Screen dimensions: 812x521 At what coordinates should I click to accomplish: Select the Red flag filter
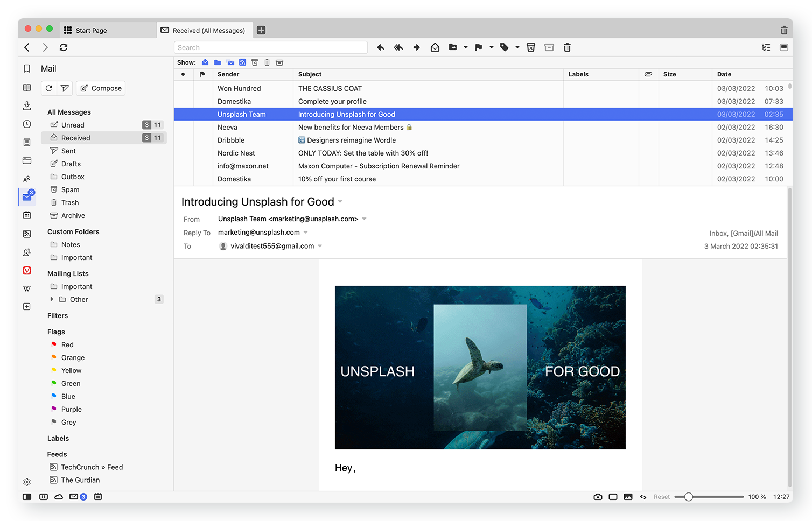[x=104, y=344]
